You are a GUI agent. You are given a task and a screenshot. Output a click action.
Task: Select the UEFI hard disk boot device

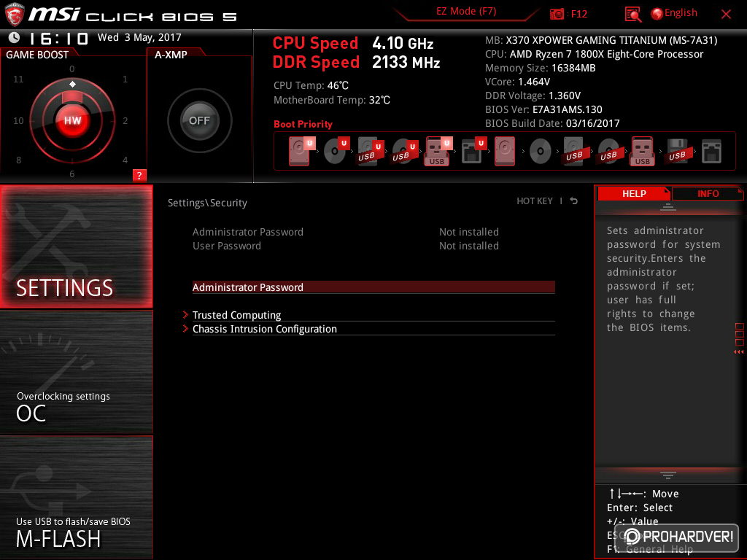click(x=301, y=152)
